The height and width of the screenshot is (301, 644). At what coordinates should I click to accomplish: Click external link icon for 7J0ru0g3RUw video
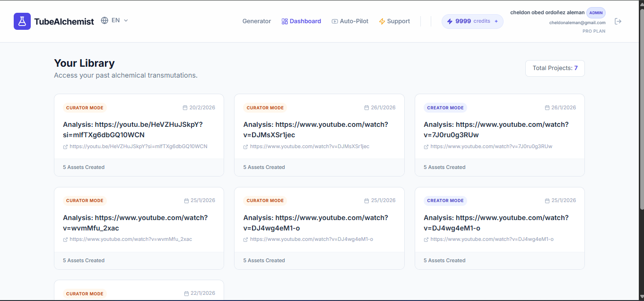point(426,147)
